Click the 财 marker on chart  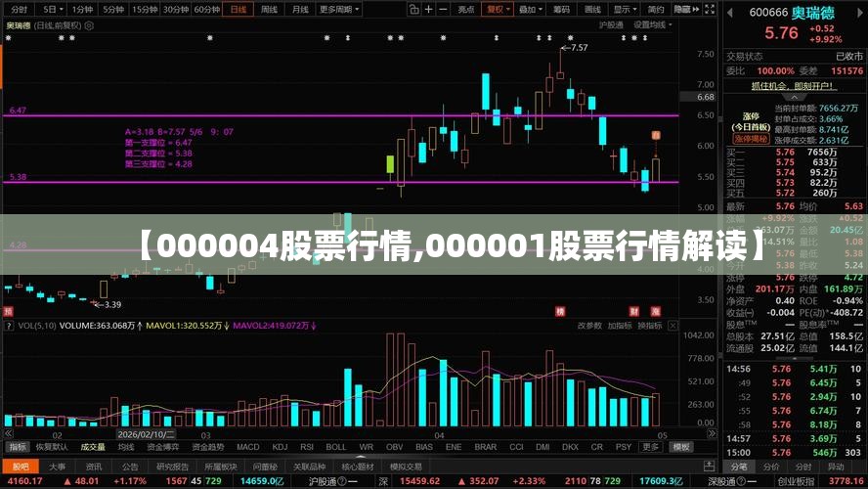[x=634, y=311]
